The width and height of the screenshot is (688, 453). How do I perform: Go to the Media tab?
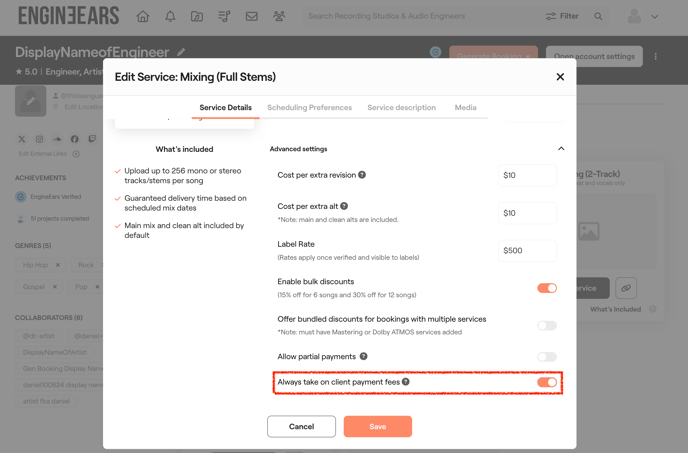coord(465,107)
